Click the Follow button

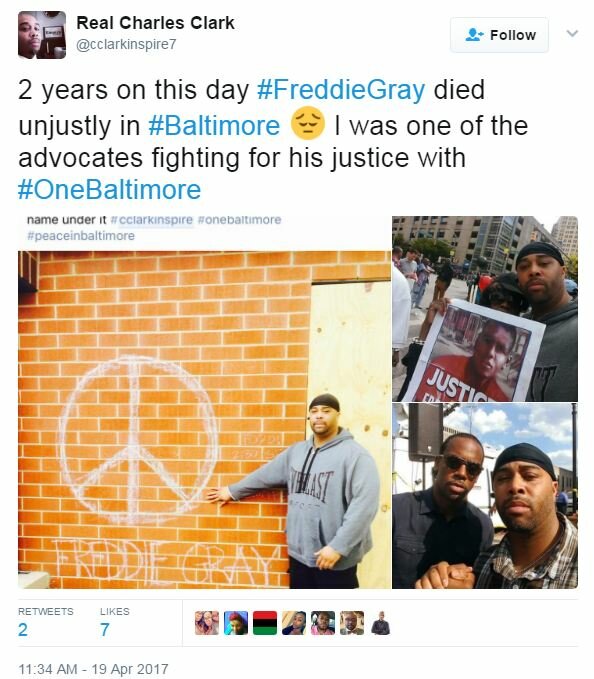point(499,35)
